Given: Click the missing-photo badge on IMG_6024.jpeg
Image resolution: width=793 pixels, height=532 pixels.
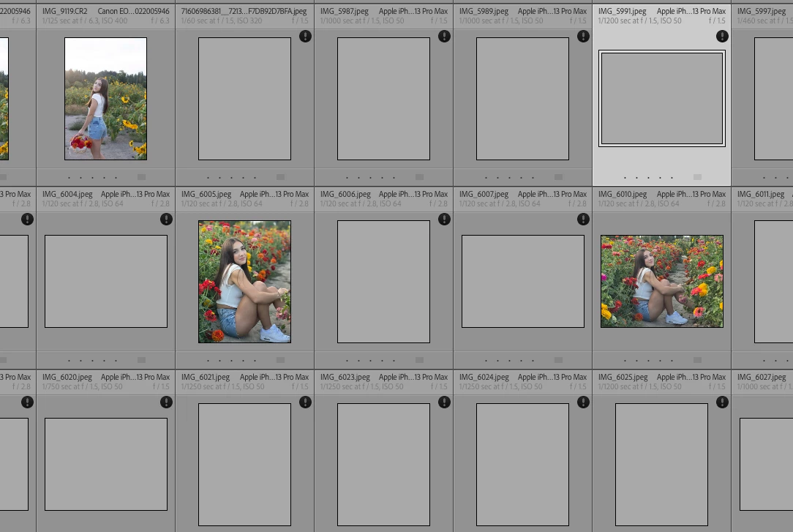Looking at the screenshot, I should 584,402.
